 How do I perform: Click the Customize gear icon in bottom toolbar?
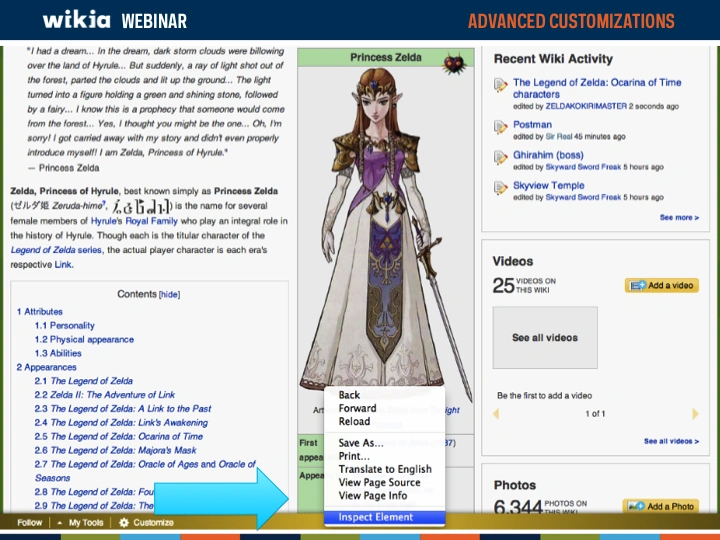124,522
